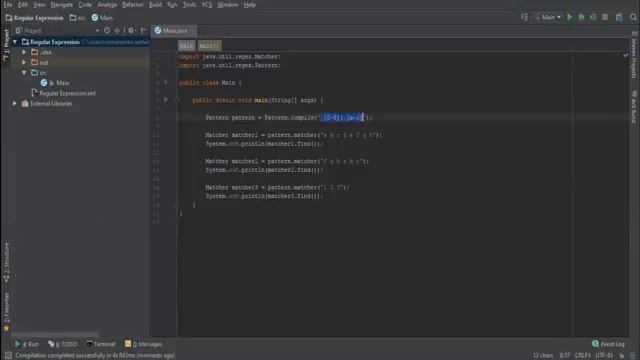Open the Run configurations Main dropdown
640x360 pixels.
coord(548,17)
